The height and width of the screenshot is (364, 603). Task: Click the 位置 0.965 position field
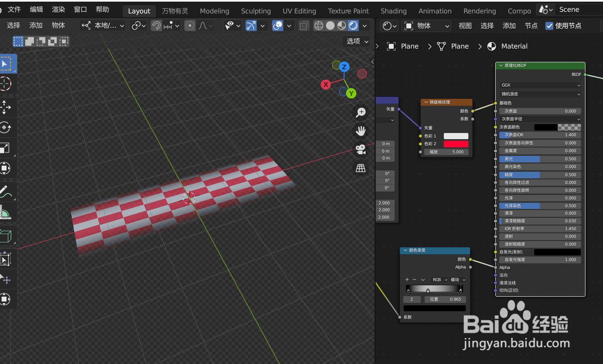[445, 300]
